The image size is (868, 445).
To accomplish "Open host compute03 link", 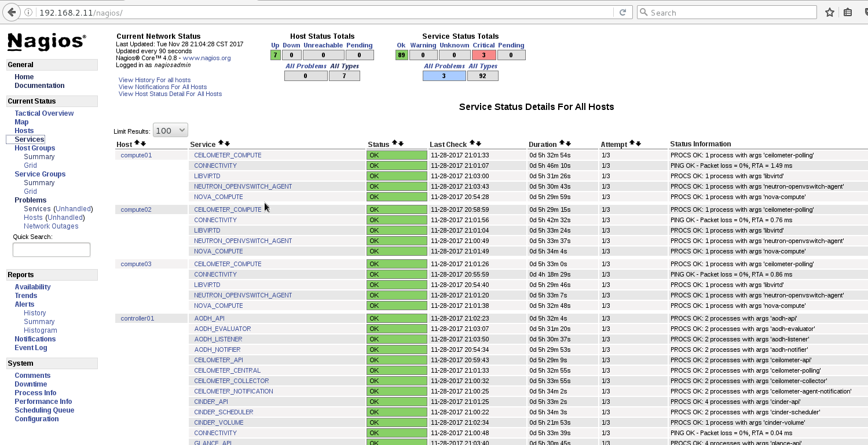I will [136, 264].
